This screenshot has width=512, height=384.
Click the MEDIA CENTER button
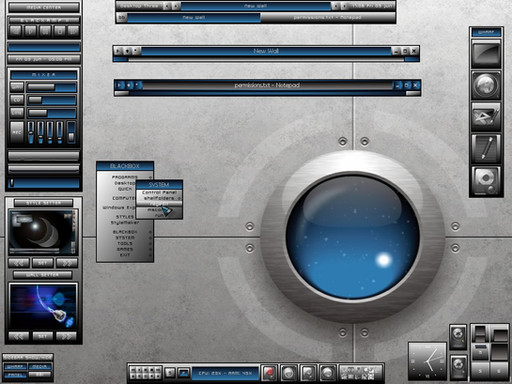point(44,7)
